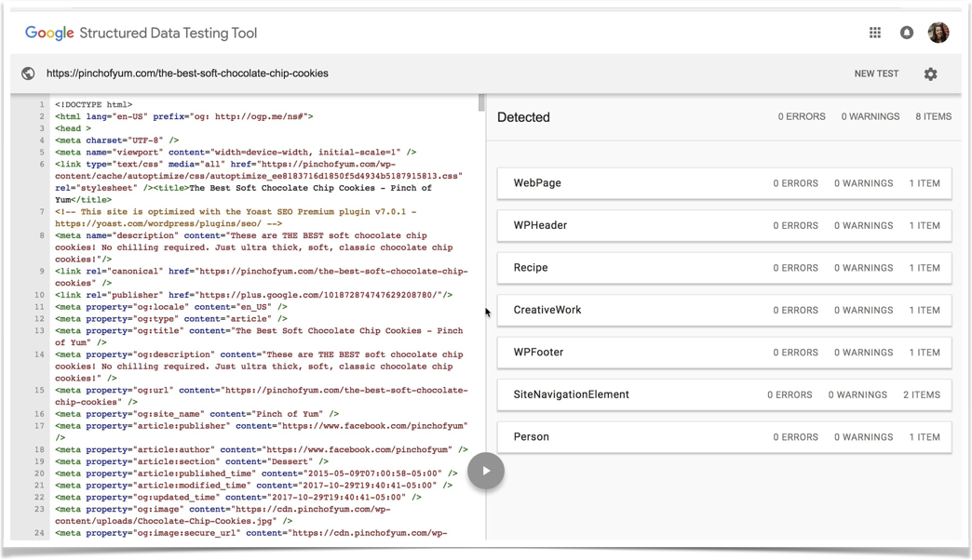This screenshot has width=972, height=560.
Task: Click the code pane scrollbar thumb
Action: click(x=481, y=103)
